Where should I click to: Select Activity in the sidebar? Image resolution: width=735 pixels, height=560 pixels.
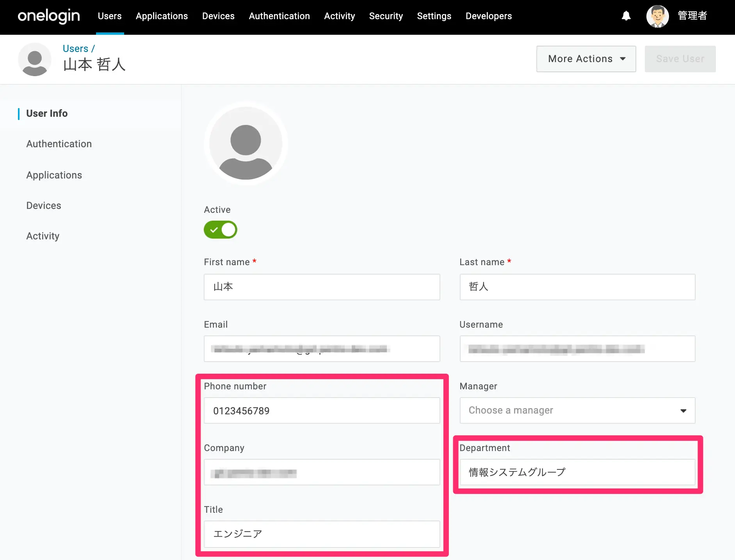tap(43, 236)
